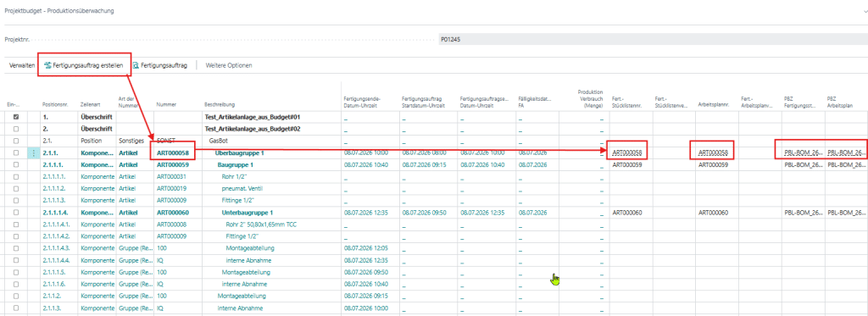Click Fertigungsende date 08.07.2026 09:15
The image size is (868, 316).
coord(366,296)
